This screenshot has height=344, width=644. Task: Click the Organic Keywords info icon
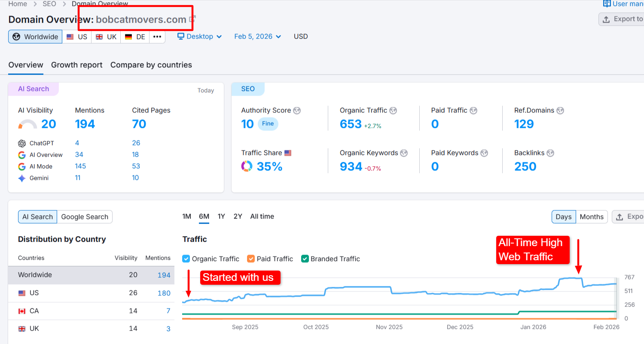403,153
